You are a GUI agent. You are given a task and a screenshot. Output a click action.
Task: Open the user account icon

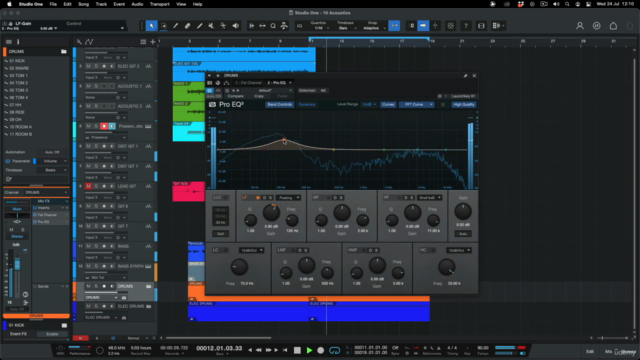coord(580,26)
